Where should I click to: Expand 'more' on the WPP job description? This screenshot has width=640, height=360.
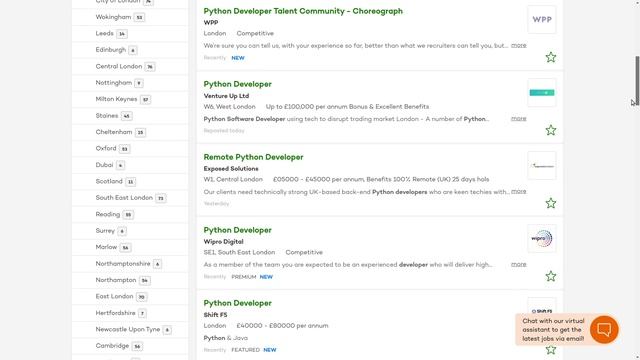[x=518, y=45]
